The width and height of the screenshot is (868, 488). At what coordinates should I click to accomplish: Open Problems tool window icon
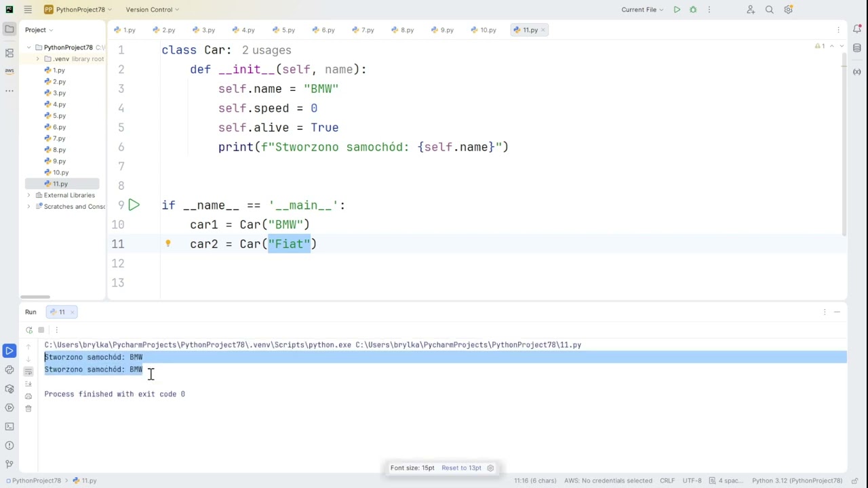(9, 445)
